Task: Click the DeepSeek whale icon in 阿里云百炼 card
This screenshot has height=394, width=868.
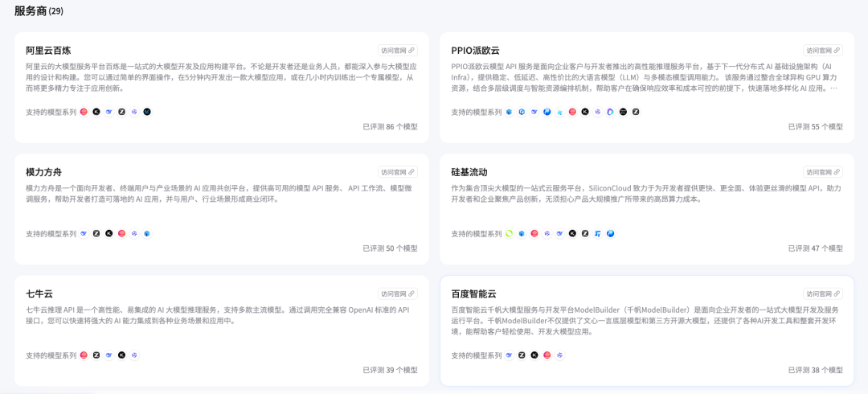Action: (x=109, y=112)
